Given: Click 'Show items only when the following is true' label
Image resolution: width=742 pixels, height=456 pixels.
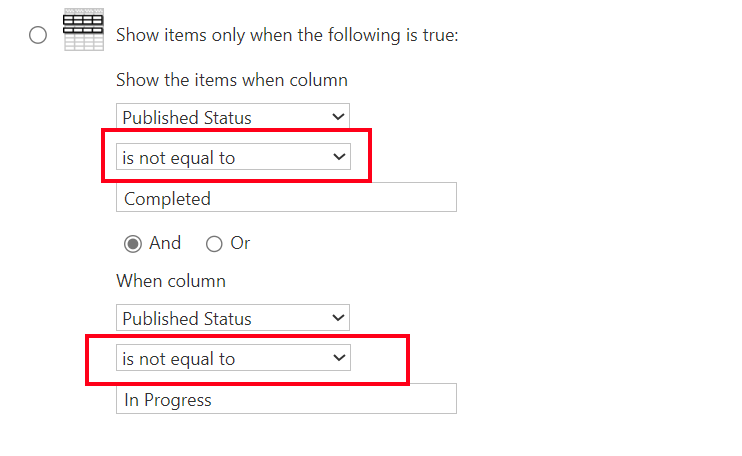Looking at the screenshot, I should (x=287, y=35).
